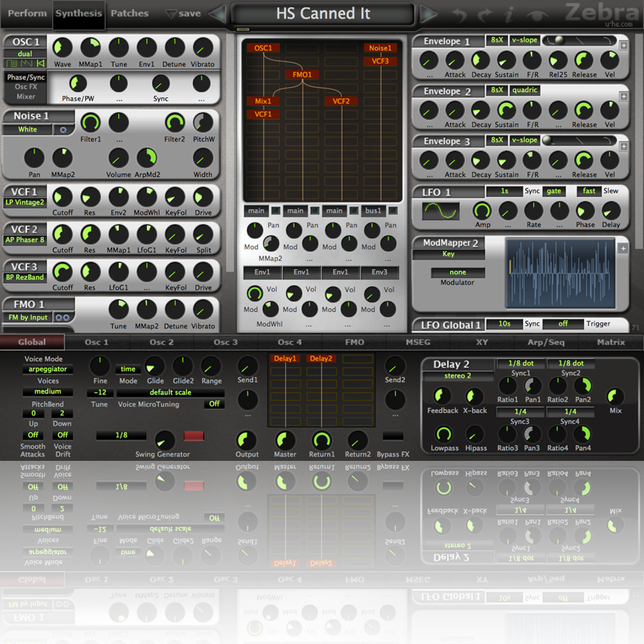Screen dimensions: 644x644
Task: Click the Swing Generator '1/8' value field
Action: pos(121,435)
